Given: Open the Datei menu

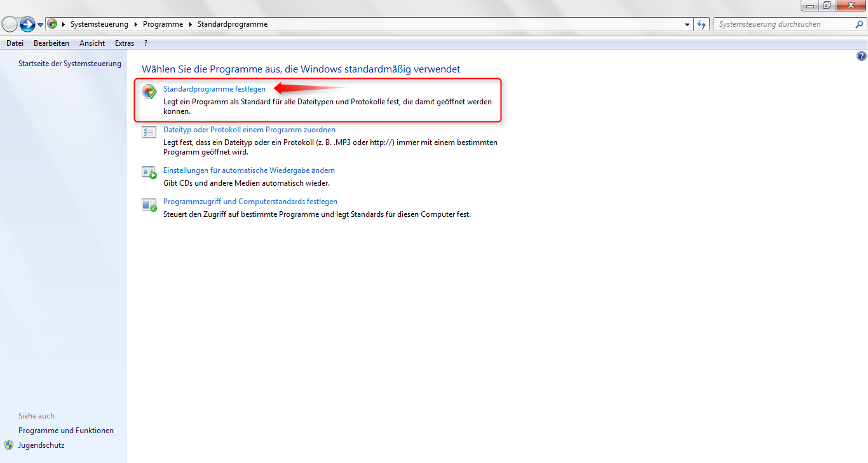Looking at the screenshot, I should coord(15,43).
